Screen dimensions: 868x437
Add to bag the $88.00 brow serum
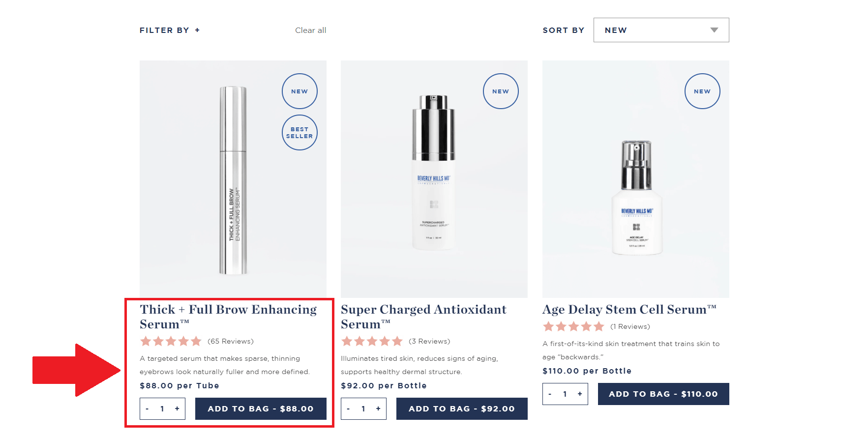coord(261,408)
